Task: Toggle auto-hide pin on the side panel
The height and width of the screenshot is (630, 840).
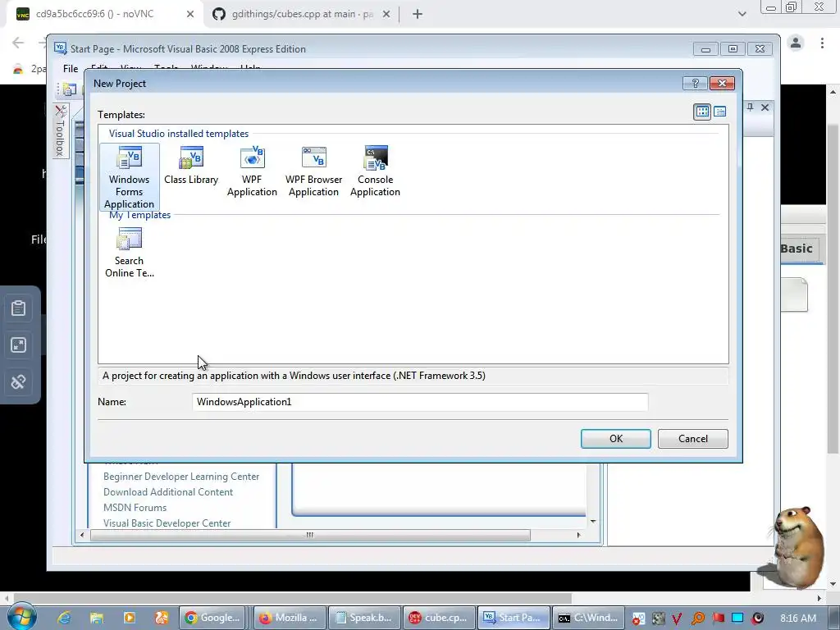Action: [x=750, y=107]
